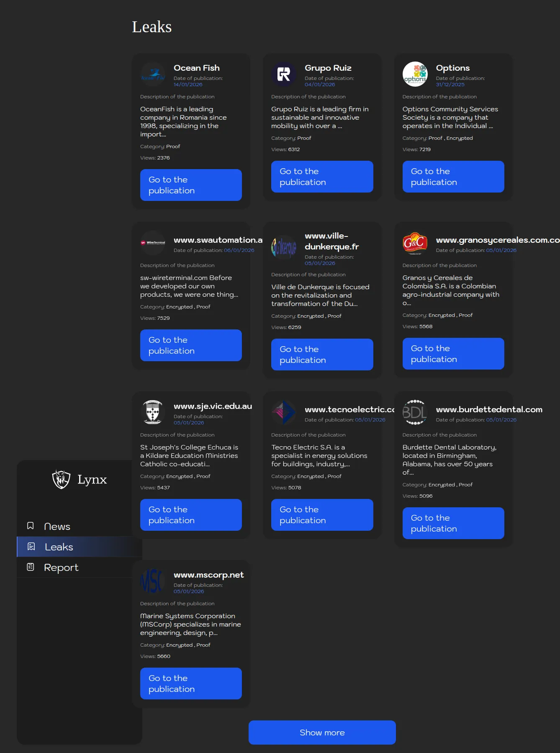Select the Leaks menu item
560x753 pixels.
point(59,547)
